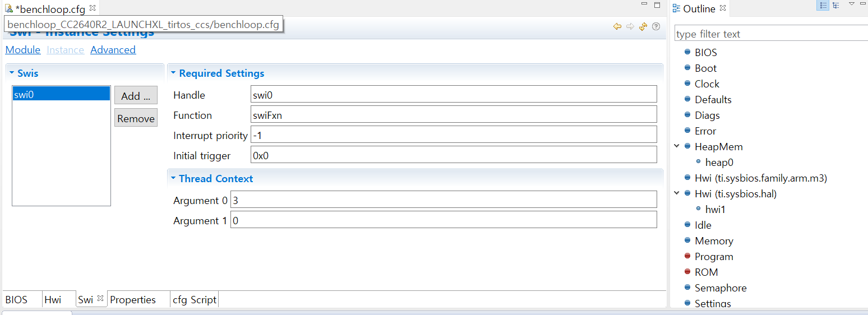Switch Outline to tree view mode
868x315 pixels.
[x=836, y=6]
